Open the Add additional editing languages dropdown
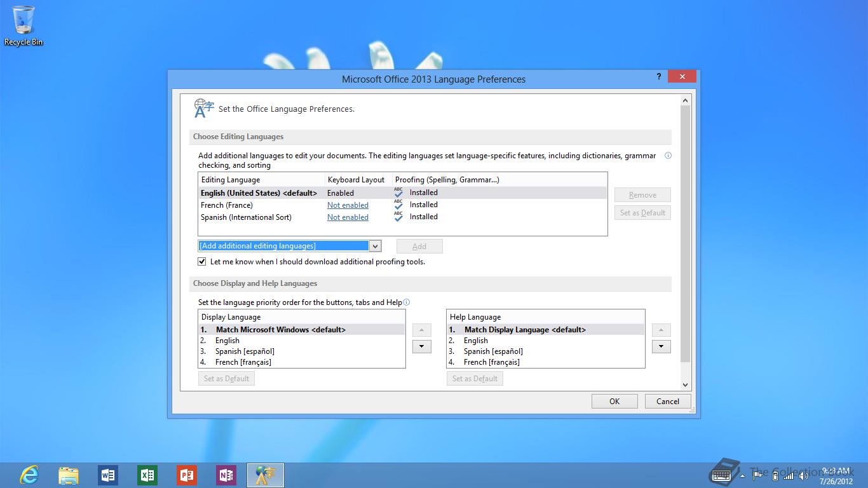This screenshot has height=488, width=868. [x=375, y=246]
